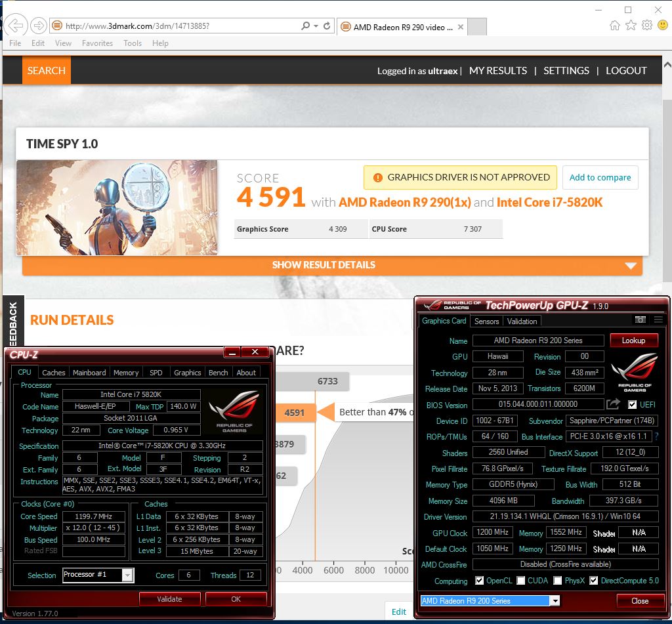Switch to the Graphics tab in CPU-Z

pyautogui.click(x=187, y=373)
